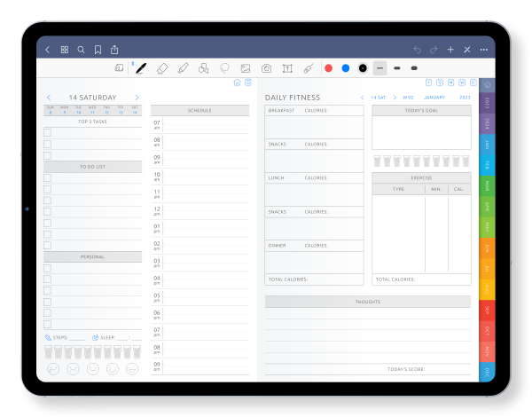Open the home icon above the schedule

(x=237, y=83)
